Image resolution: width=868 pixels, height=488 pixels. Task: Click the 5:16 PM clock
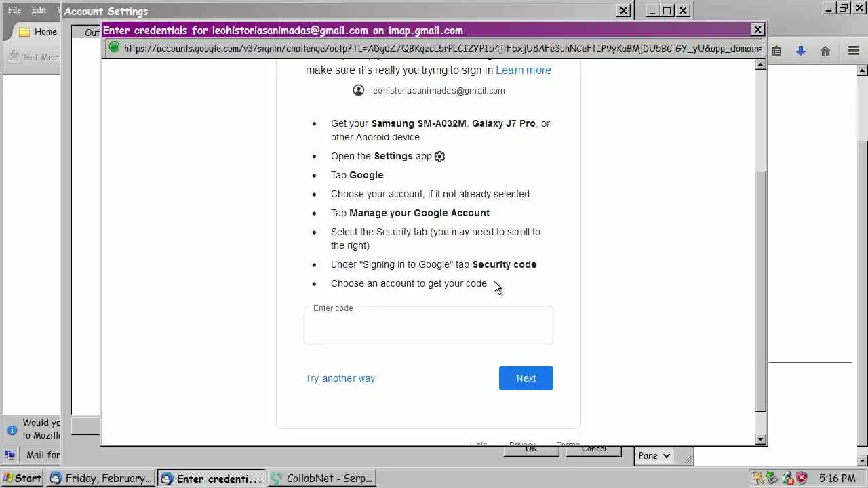[x=837, y=479]
